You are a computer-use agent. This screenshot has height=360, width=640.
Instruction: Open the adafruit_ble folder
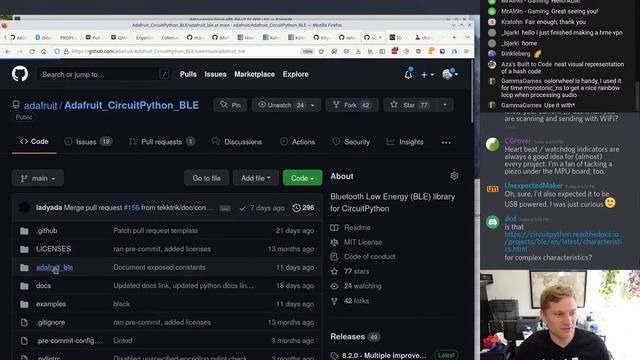(54, 267)
